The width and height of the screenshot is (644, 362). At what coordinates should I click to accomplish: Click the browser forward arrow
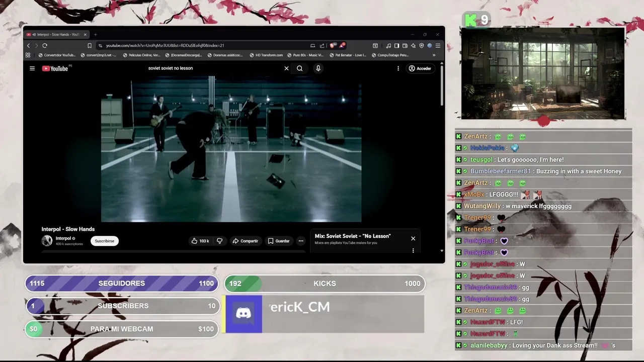click(x=36, y=45)
